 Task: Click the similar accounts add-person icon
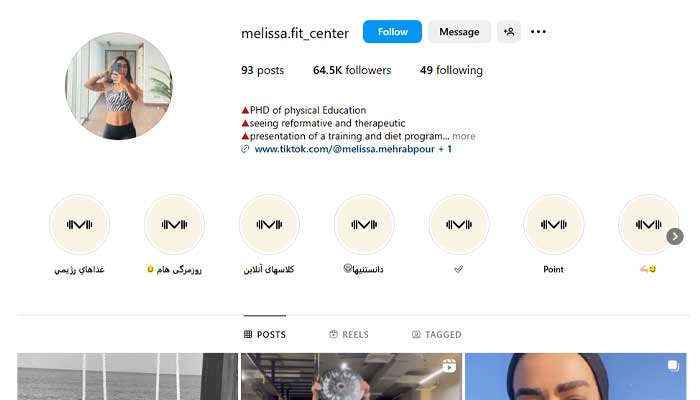(508, 32)
